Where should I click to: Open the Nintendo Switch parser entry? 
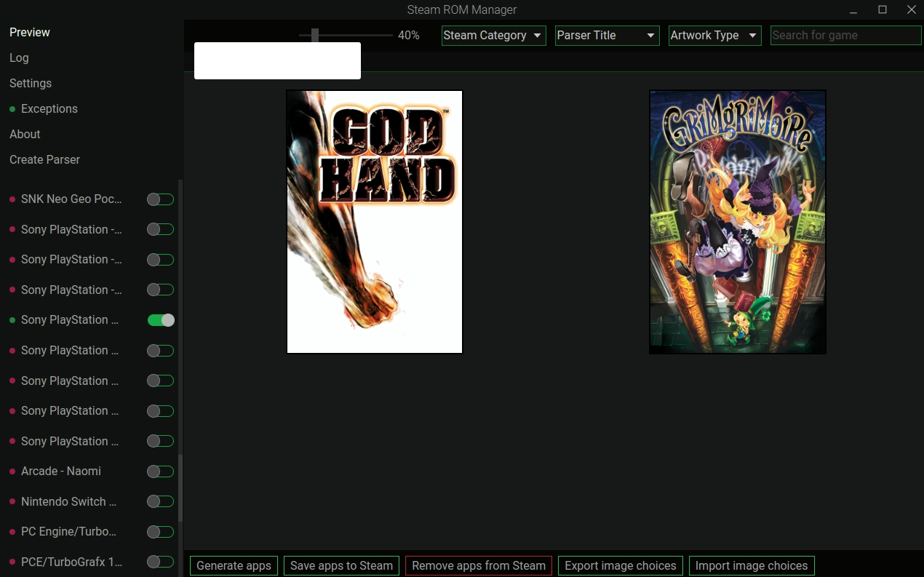68,502
